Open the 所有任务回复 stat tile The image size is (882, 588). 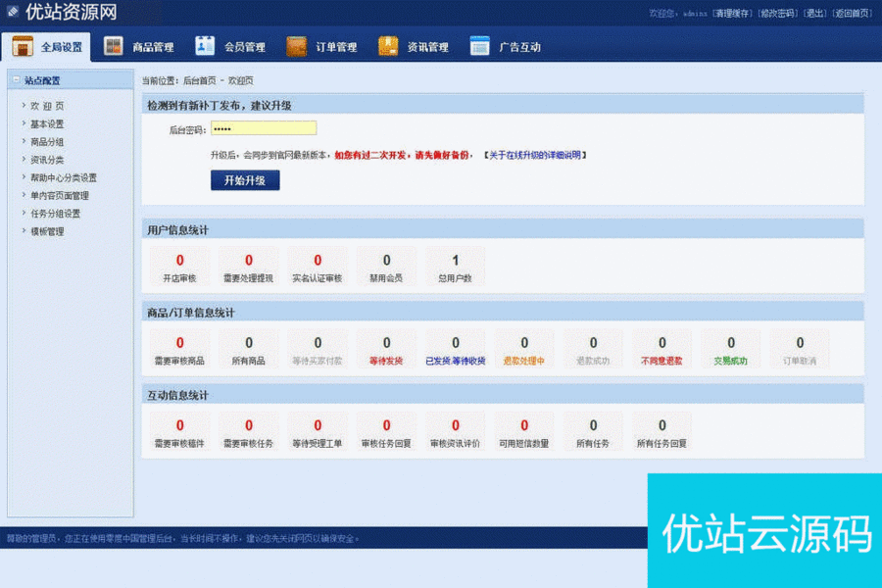point(662,432)
